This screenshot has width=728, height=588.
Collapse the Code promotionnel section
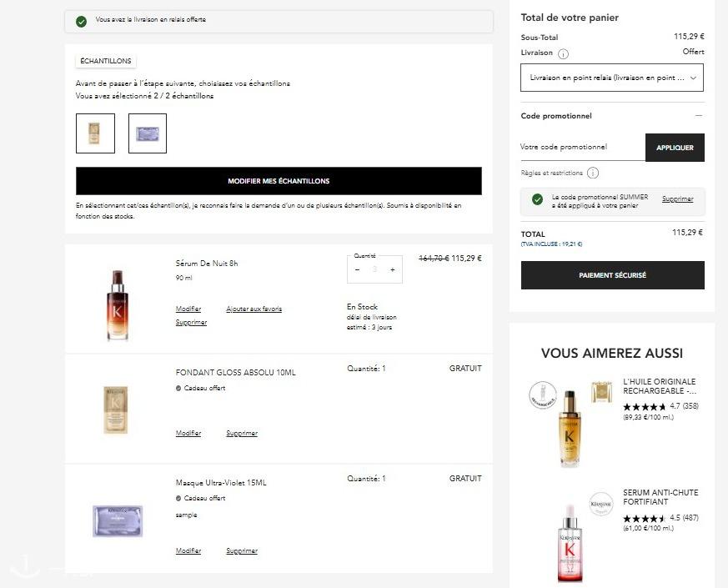698,116
